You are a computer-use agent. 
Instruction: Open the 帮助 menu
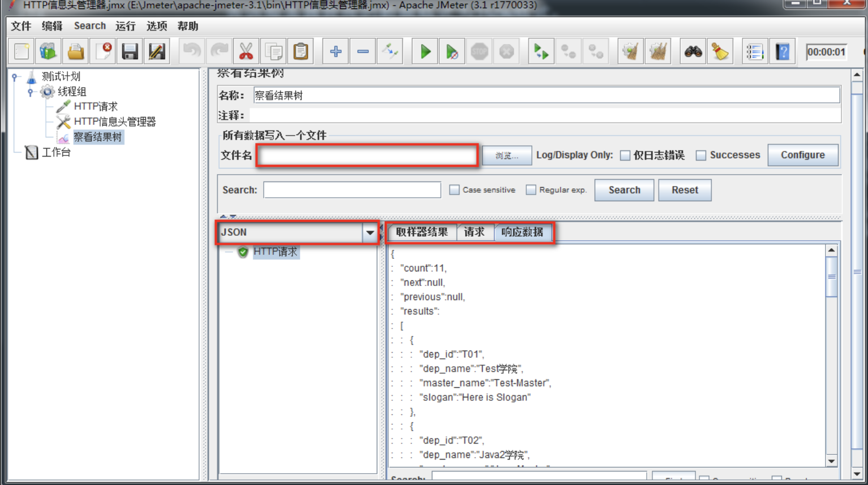(x=188, y=26)
